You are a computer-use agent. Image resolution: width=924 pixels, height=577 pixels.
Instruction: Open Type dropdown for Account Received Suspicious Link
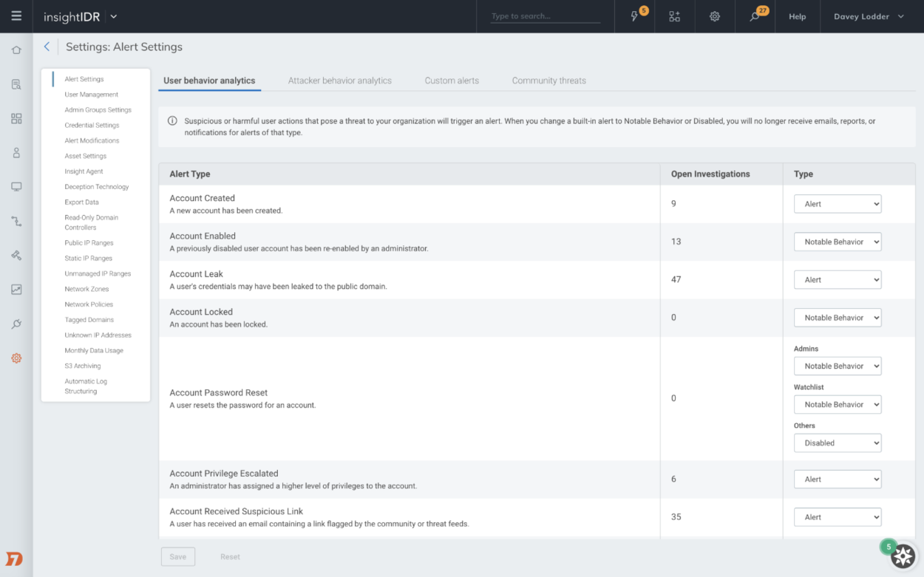838,517
